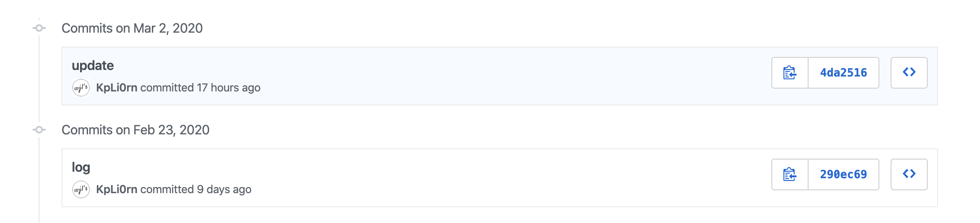The height and width of the screenshot is (223, 980).
Task: Select the log commit row
Action: 466,178
